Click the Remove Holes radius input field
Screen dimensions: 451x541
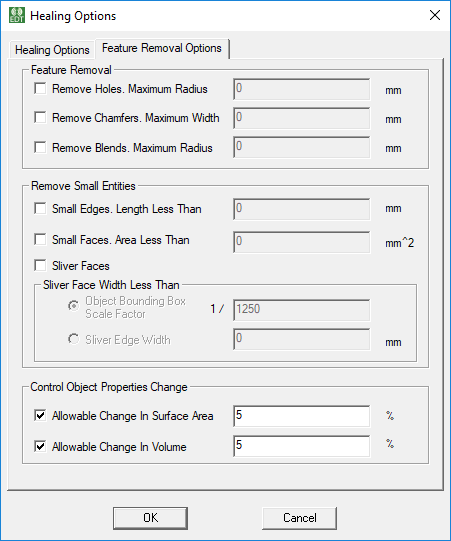pos(302,89)
